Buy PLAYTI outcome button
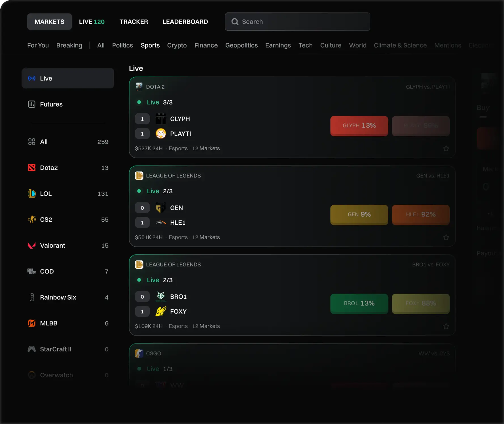This screenshot has width=504, height=424. pos(421,126)
